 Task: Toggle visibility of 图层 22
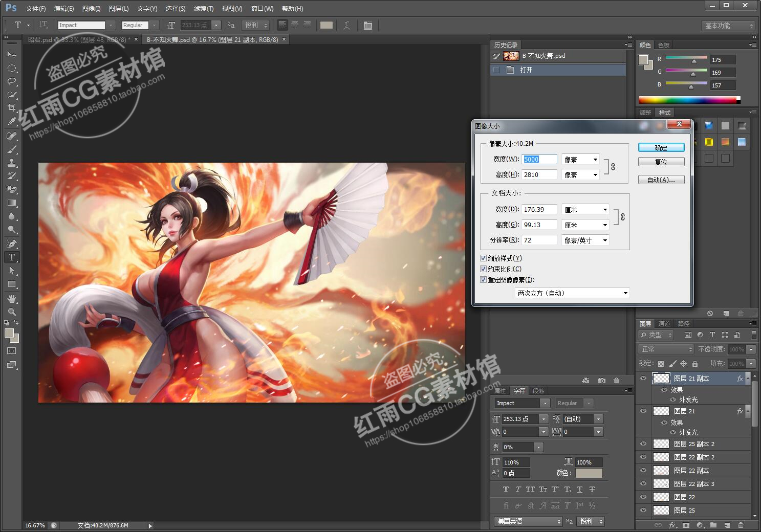pyautogui.click(x=643, y=497)
